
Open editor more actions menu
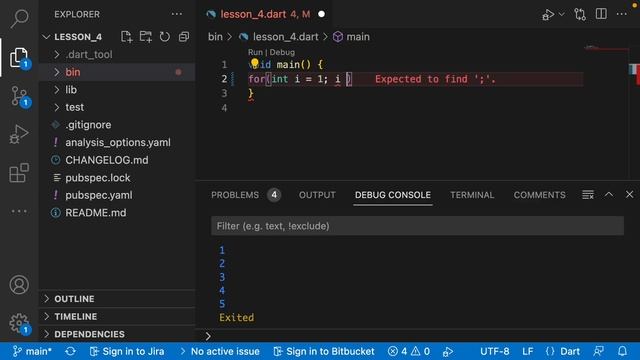[x=622, y=14]
